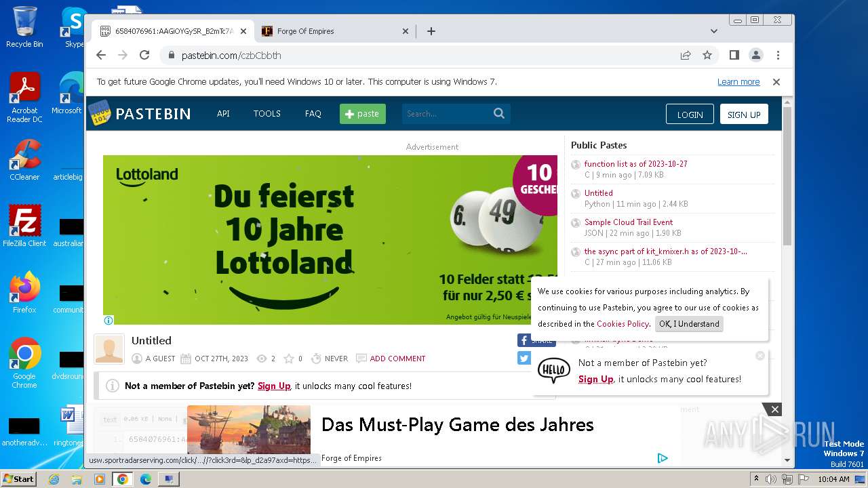Open Acrobat Reader DC desktop icon

click(x=24, y=98)
